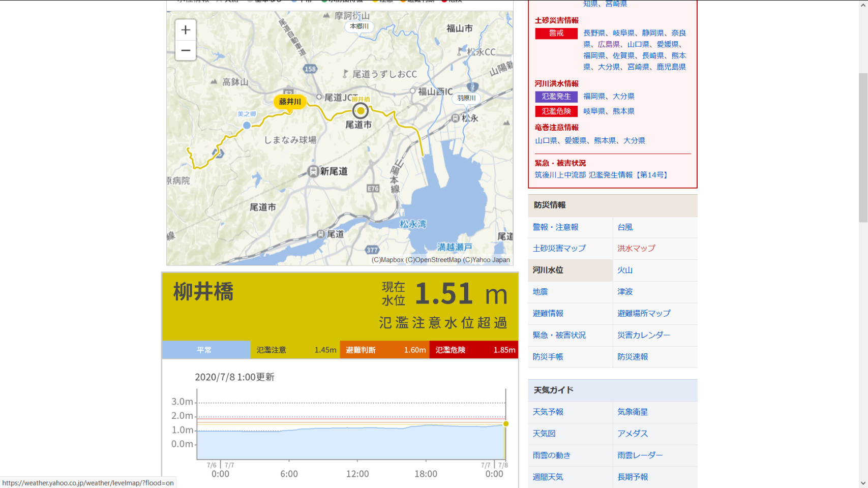The height and width of the screenshot is (488, 868).
Task: Click the 避難判断 1.60m level segment
Action: [x=384, y=350]
